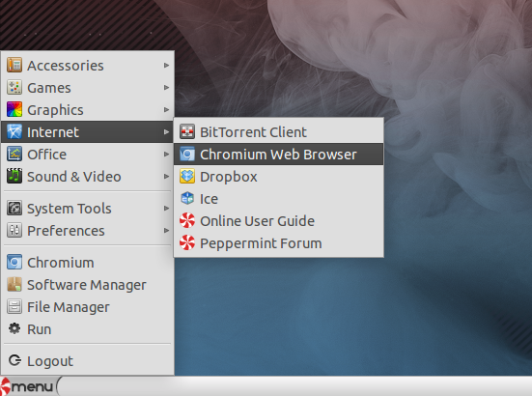Viewport: 532px width, 396px height.
Task: Open the Graphics category
Action: point(88,110)
